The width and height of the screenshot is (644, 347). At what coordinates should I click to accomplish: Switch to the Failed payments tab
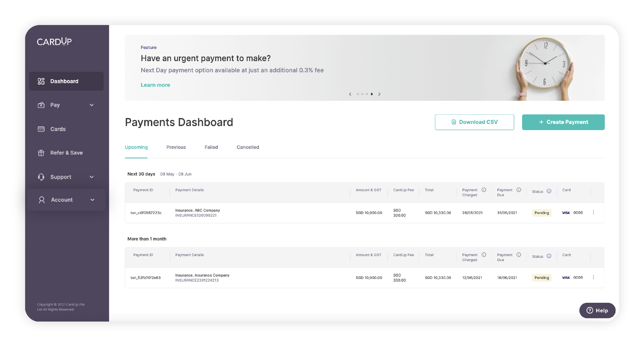[211, 147]
